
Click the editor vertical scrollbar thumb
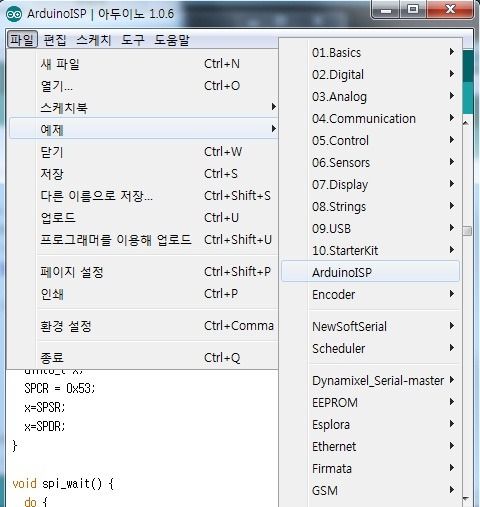[467, 231]
